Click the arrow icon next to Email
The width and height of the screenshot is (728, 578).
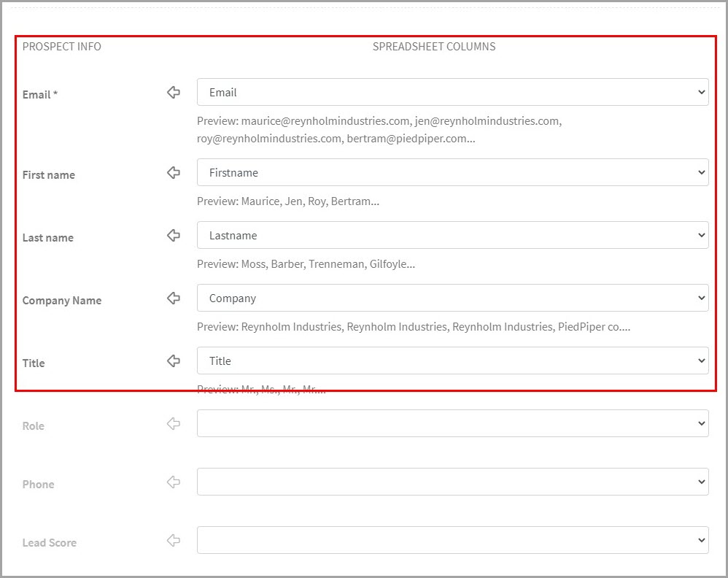(x=174, y=93)
